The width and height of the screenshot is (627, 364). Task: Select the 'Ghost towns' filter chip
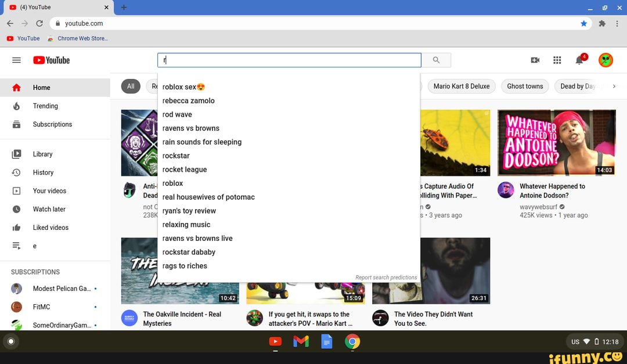click(525, 87)
